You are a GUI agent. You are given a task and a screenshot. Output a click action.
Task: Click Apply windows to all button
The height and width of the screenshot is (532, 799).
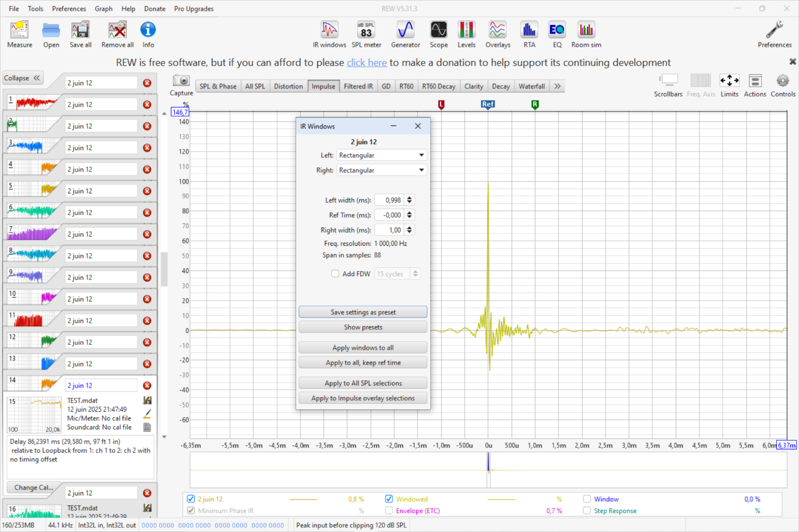pos(363,348)
